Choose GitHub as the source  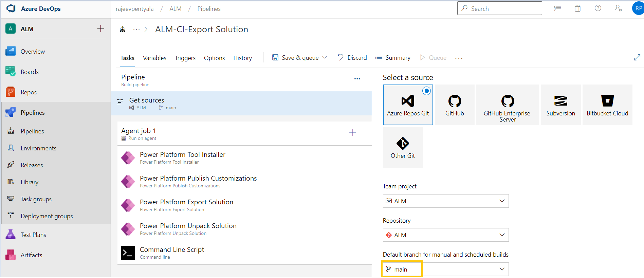pyautogui.click(x=455, y=105)
